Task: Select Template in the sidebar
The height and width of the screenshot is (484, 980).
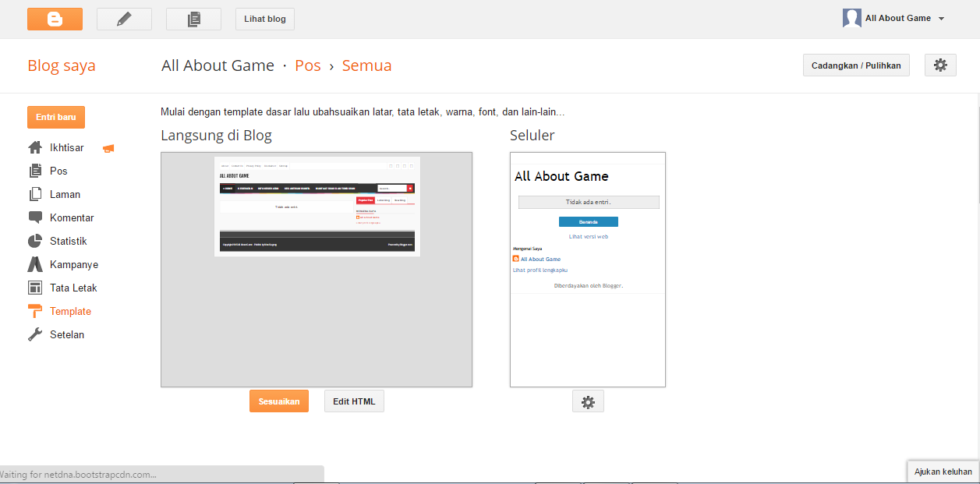Action: [70, 311]
